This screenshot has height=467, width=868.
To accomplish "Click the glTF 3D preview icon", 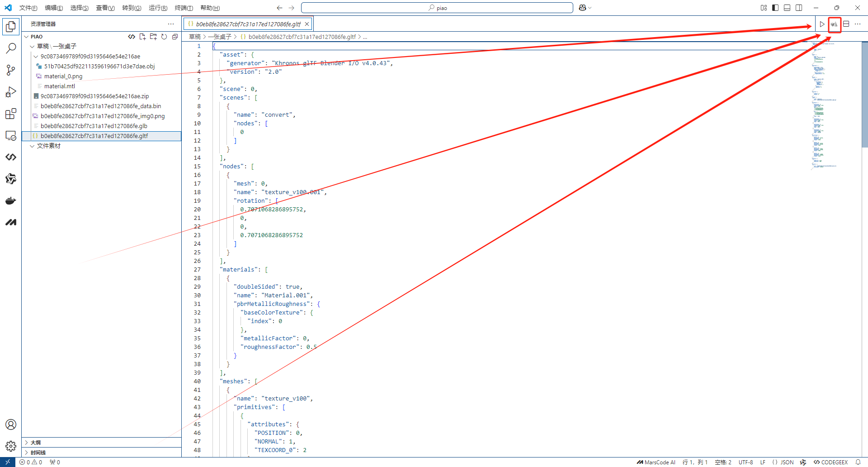I will [834, 24].
